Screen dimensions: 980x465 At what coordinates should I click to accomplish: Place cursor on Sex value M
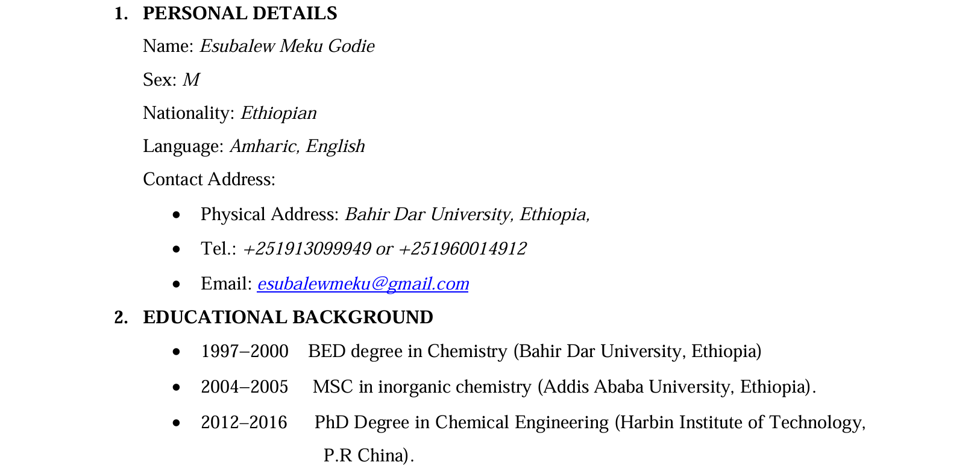[x=191, y=80]
